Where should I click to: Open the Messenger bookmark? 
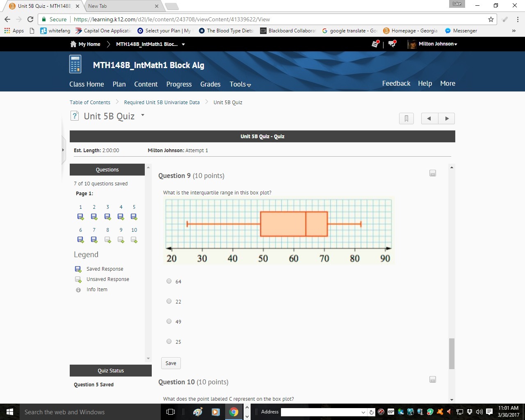[461, 31]
